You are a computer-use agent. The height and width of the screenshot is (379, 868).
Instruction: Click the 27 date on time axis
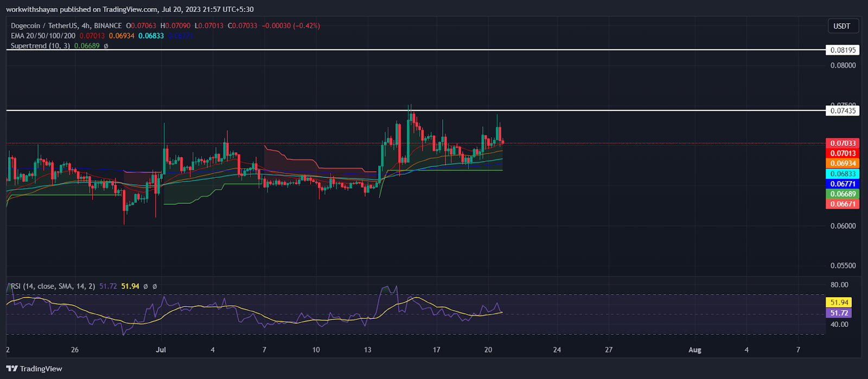[609, 350]
